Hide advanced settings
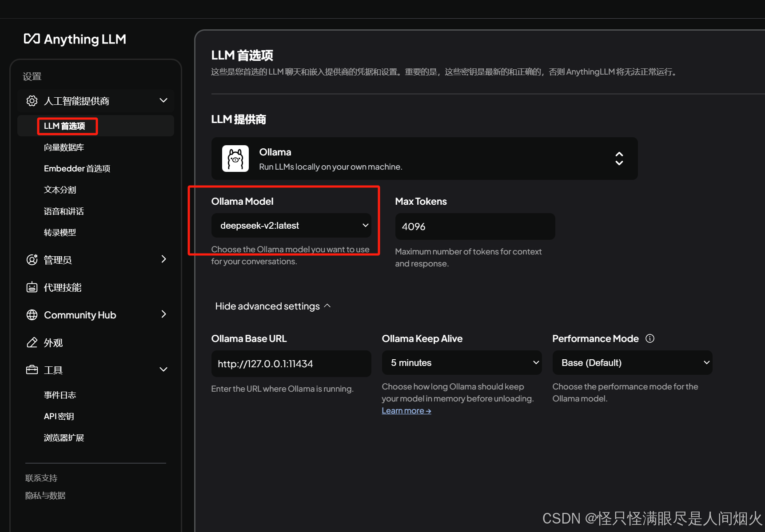Screen dimensions: 765x532 273,306
